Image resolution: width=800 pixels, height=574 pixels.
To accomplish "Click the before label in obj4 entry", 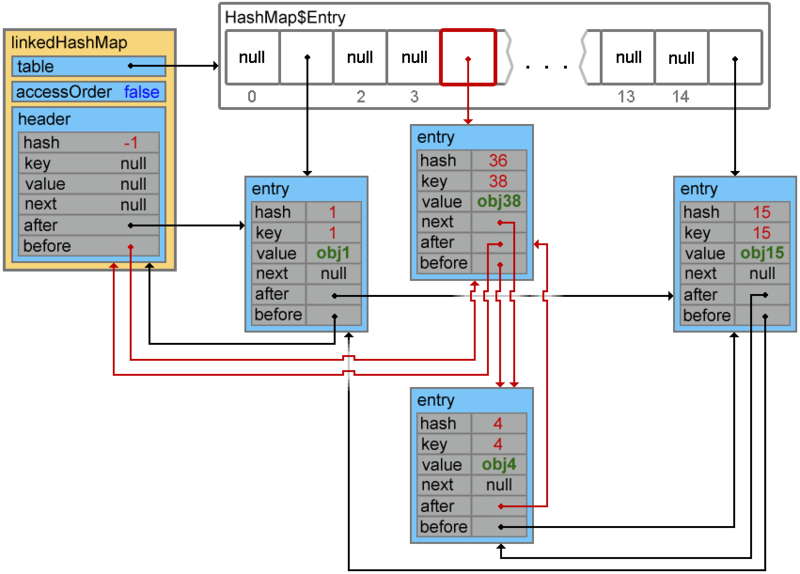I will [443, 527].
